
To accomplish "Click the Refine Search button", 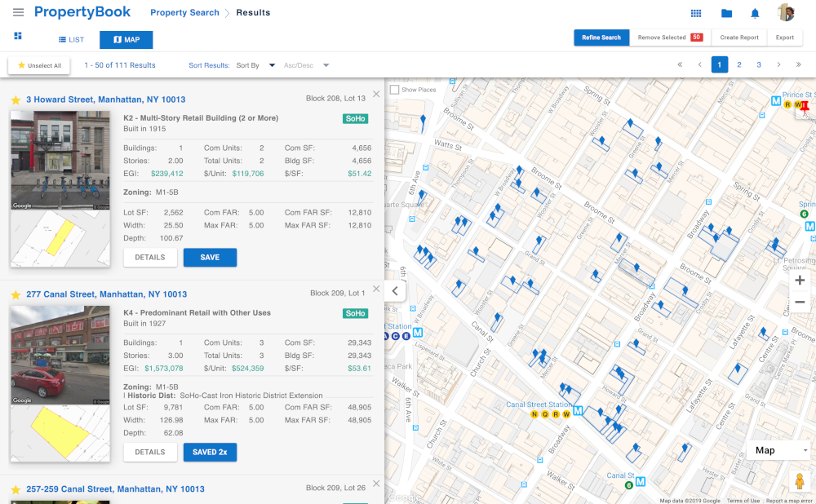I will [x=601, y=38].
